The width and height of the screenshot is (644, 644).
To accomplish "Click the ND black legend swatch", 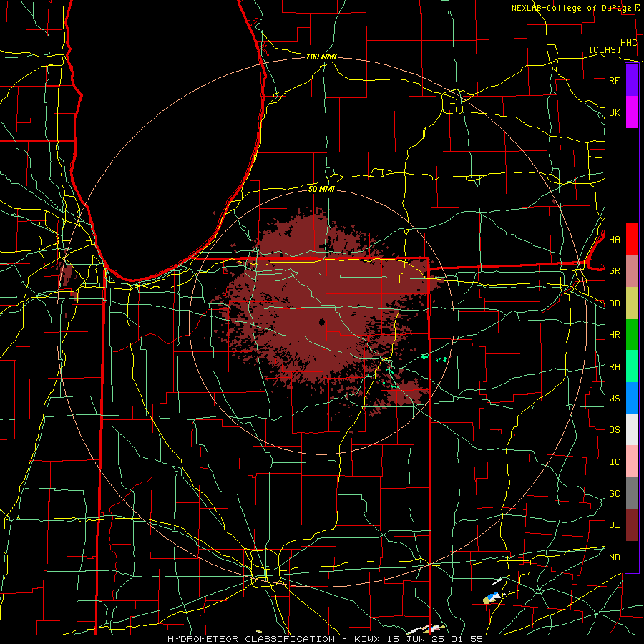I will tap(632, 557).
